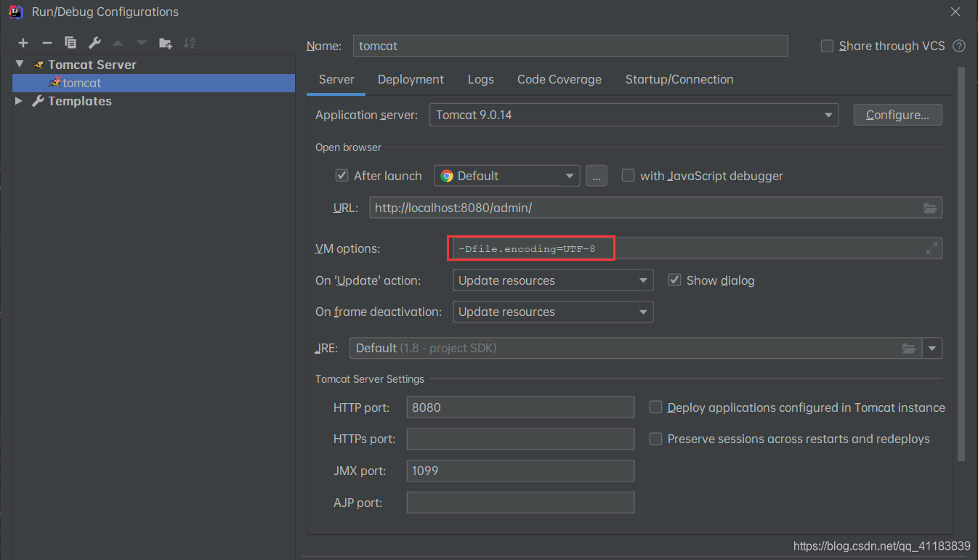Open On 'Update' action dropdown
Screen dimensions: 978x560
[552, 280]
